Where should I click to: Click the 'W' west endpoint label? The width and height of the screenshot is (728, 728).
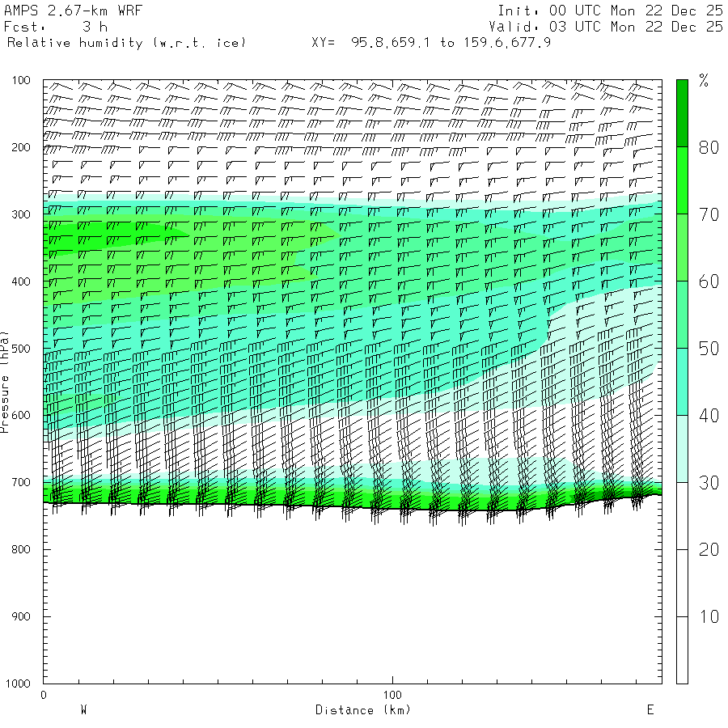pyautogui.click(x=84, y=709)
